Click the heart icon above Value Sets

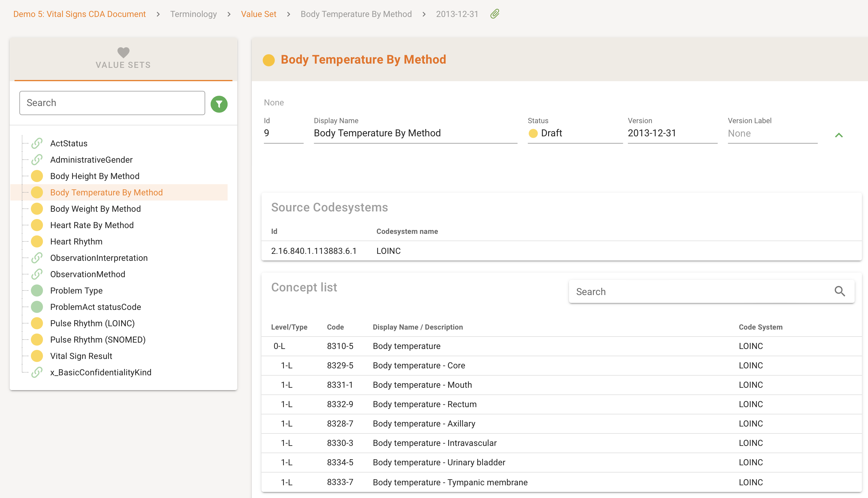[x=123, y=52]
